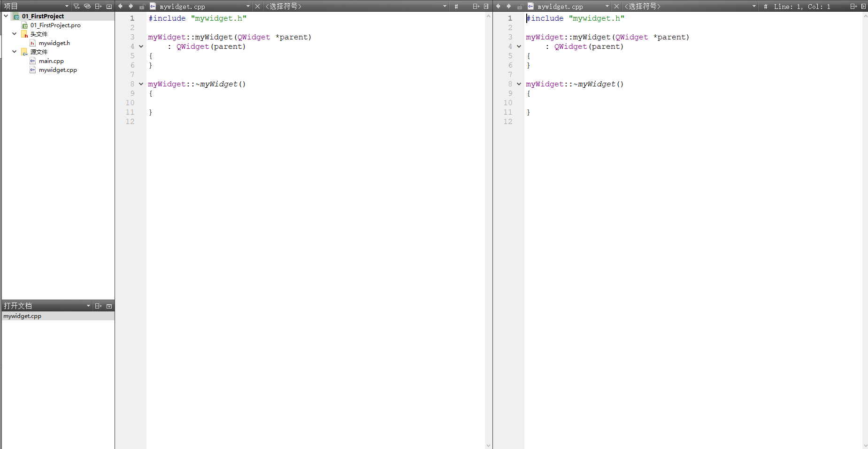Close document in the right editor
This screenshot has width=868, height=449.
(617, 6)
